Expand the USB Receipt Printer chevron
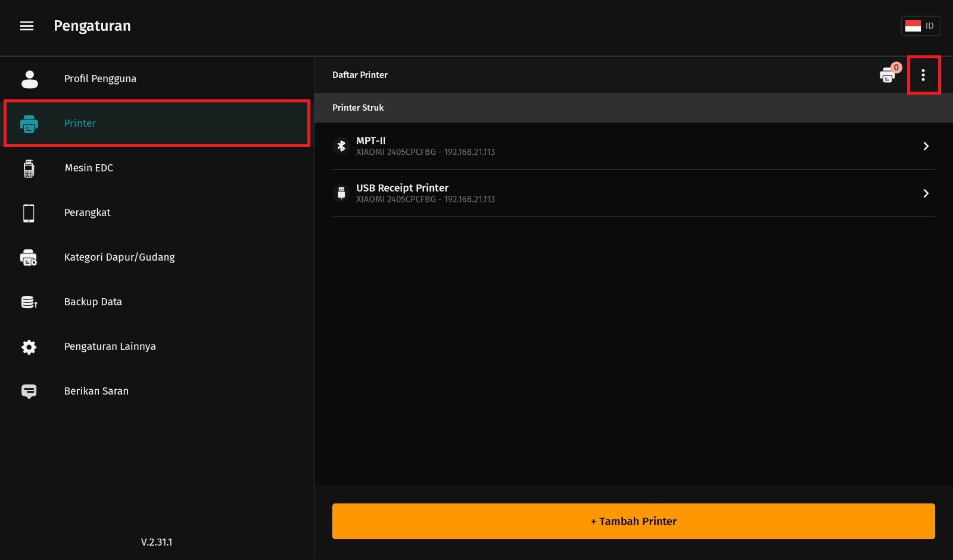This screenshot has width=953, height=560. [x=926, y=193]
